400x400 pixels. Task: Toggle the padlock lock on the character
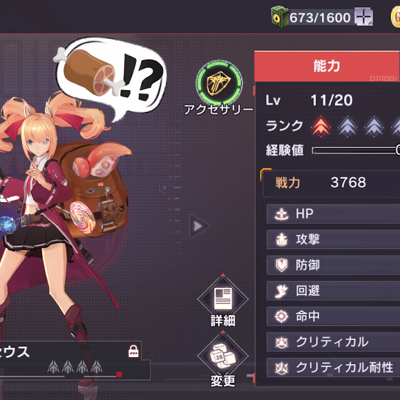(x=134, y=351)
